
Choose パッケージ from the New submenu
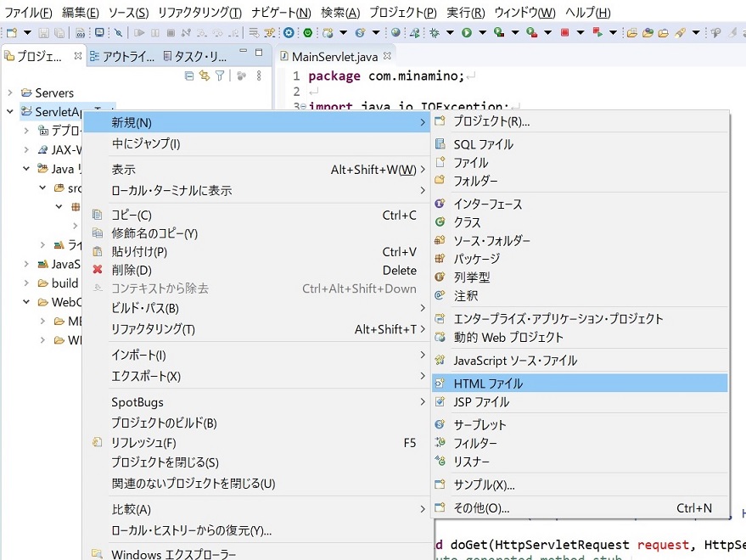point(580,258)
